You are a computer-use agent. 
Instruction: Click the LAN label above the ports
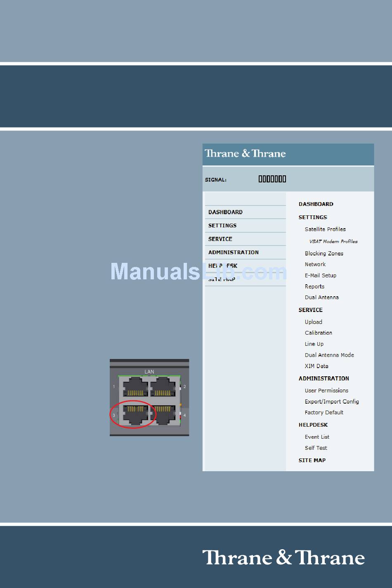pos(149,372)
